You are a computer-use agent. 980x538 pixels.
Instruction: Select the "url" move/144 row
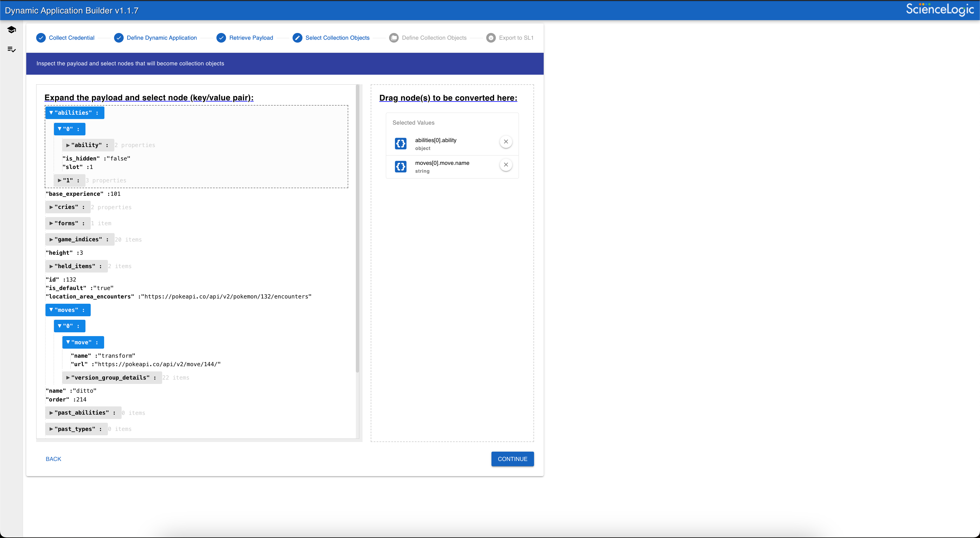click(146, 364)
